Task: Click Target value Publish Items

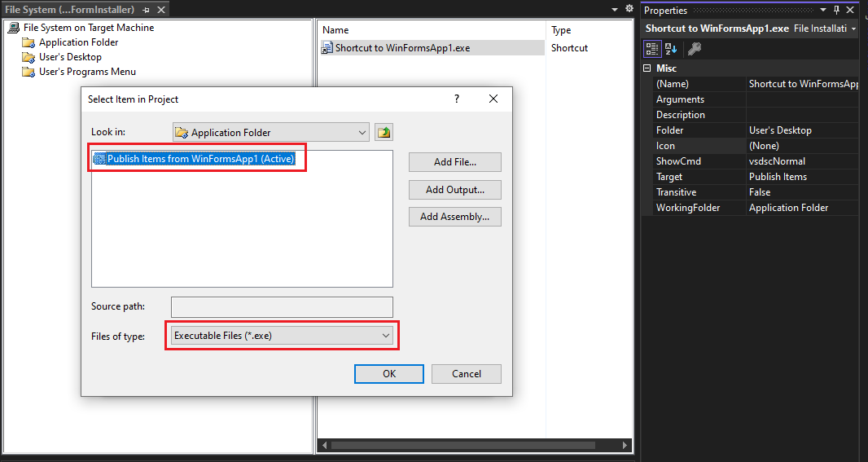Action: [803, 178]
